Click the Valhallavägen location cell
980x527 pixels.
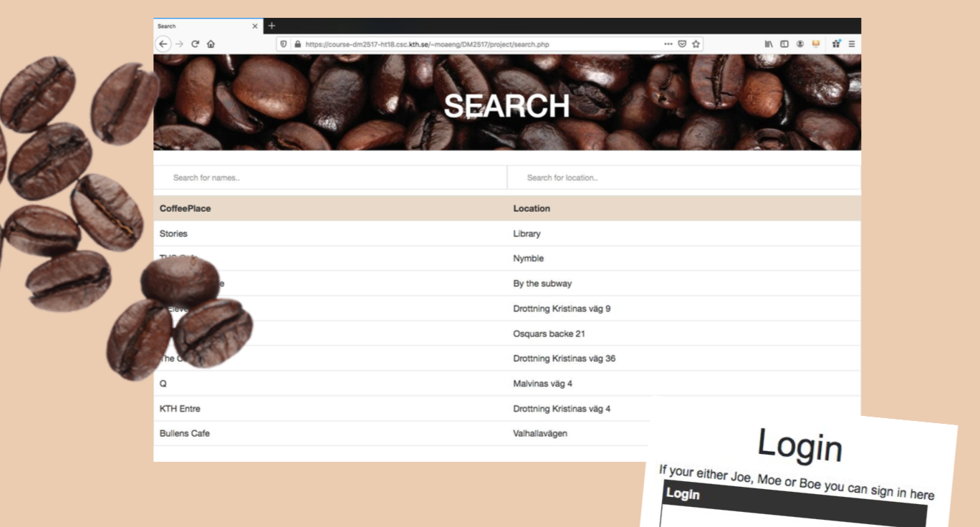[x=540, y=433]
